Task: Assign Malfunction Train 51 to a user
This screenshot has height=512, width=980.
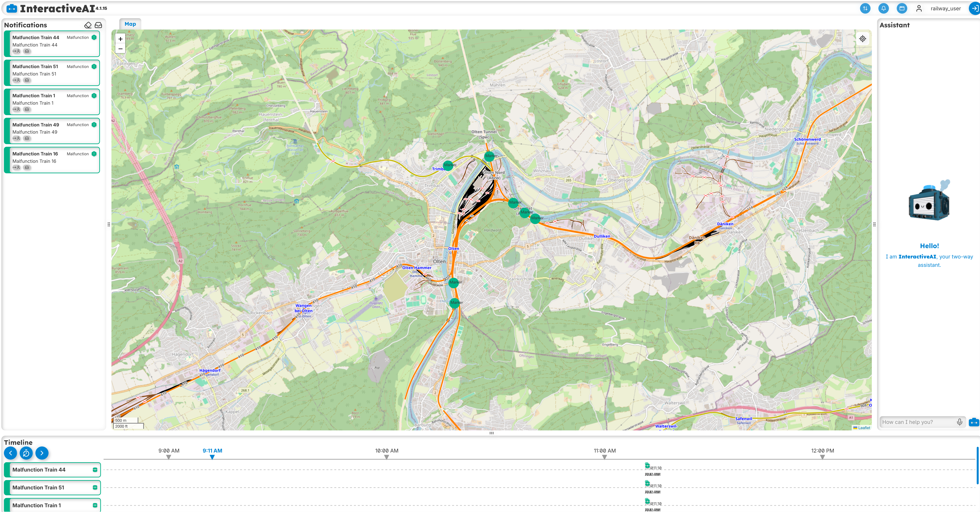Action: pyautogui.click(x=16, y=80)
